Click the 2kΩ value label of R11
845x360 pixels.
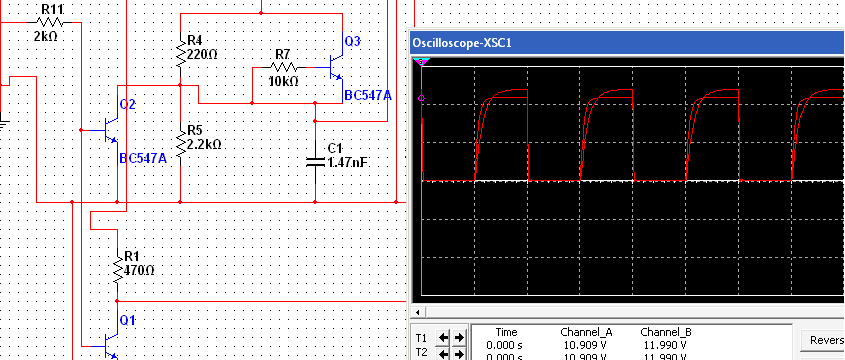coord(46,37)
